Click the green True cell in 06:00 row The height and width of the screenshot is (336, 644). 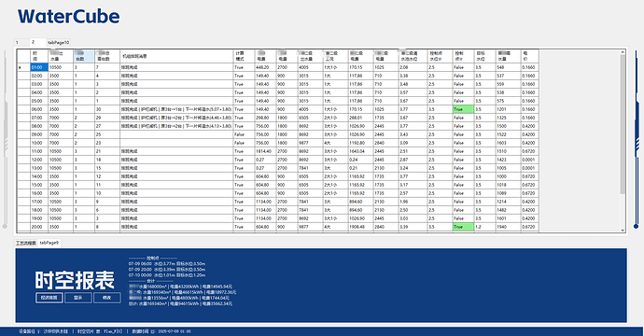[x=463, y=109]
